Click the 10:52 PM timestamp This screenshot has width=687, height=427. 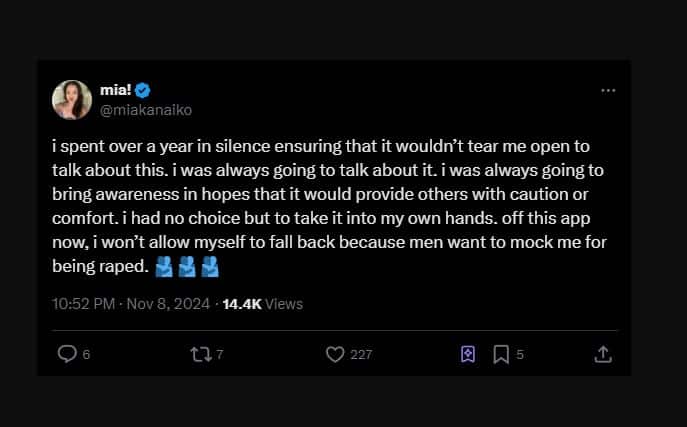click(84, 303)
